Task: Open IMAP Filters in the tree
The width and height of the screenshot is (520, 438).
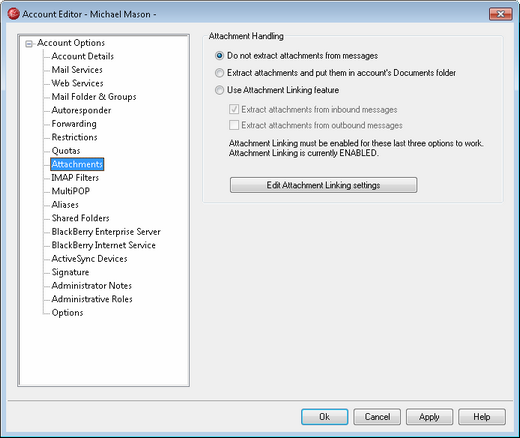Action: 75,178
